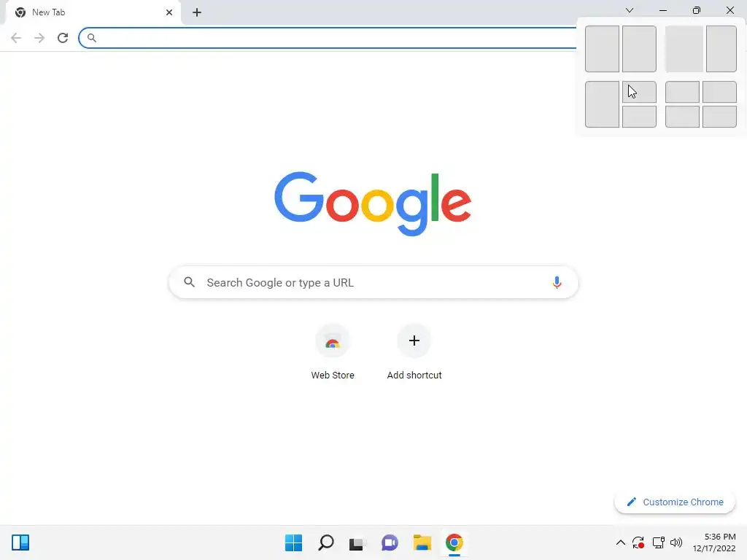Open Customize Chrome
747x560 pixels.
(675, 502)
